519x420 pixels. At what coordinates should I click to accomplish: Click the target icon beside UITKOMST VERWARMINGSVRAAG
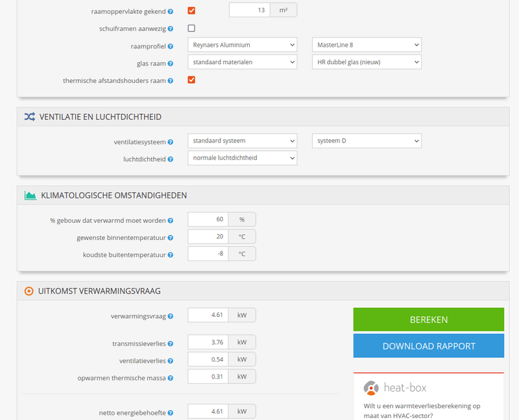[29, 290]
